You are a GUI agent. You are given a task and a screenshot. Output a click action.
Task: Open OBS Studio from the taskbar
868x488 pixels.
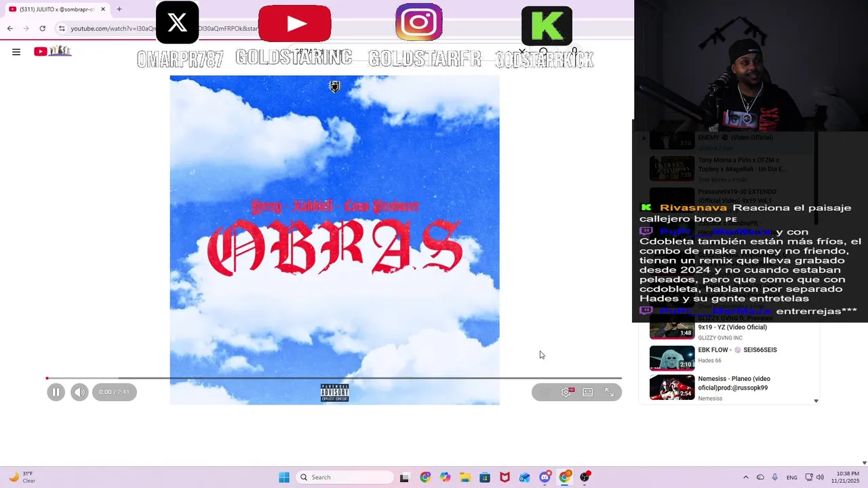tap(585, 477)
